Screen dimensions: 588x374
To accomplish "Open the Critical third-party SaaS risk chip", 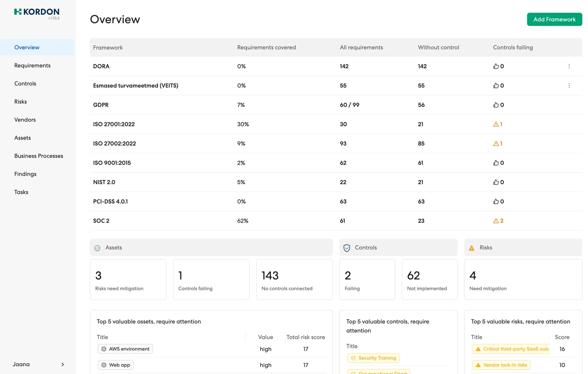I will [511, 349].
